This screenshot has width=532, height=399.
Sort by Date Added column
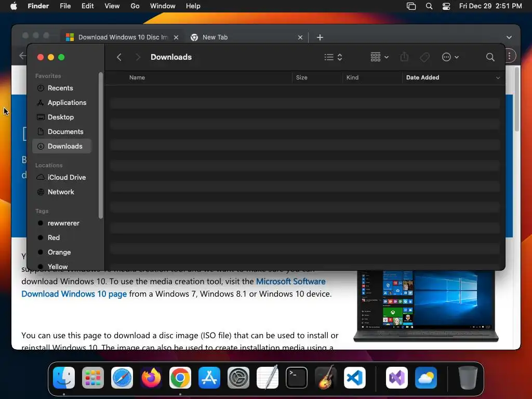click(x=422, y=77)
